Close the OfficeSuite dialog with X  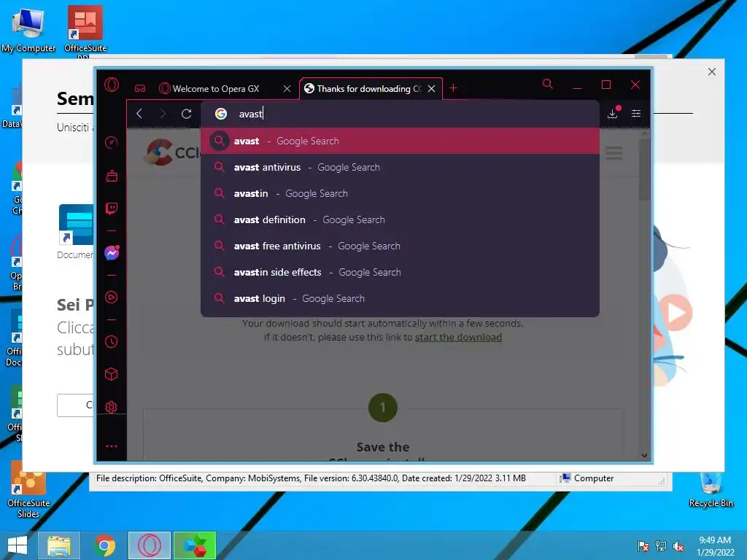[x=712, y=71]
